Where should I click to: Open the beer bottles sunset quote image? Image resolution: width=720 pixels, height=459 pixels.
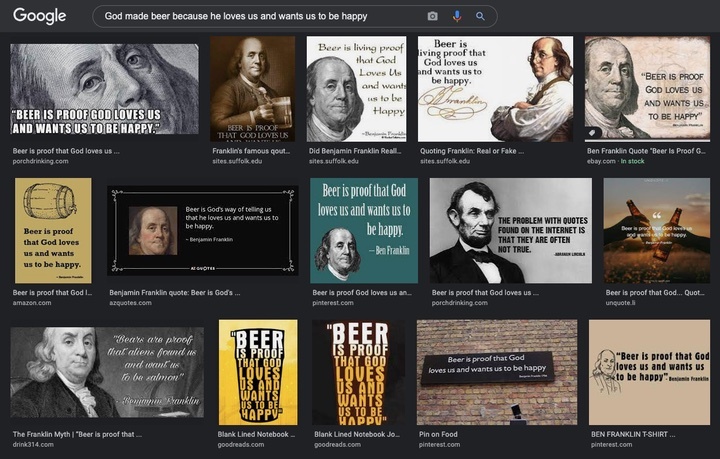(x=657, y=230)
